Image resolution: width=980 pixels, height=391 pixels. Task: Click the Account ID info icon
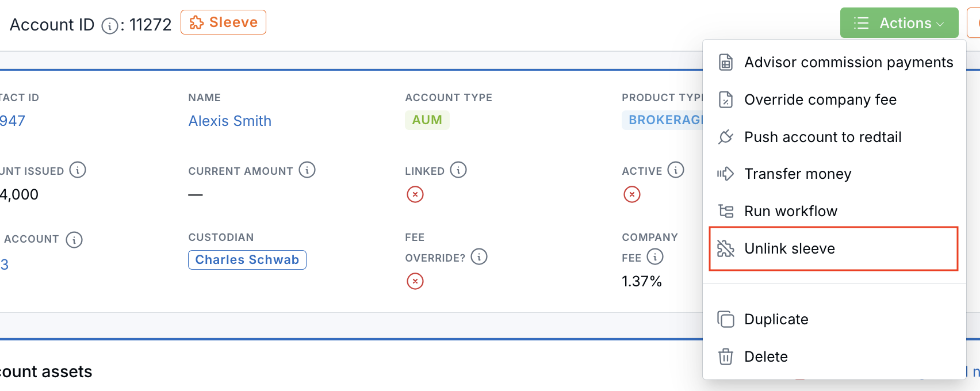(x=110, y=26)
